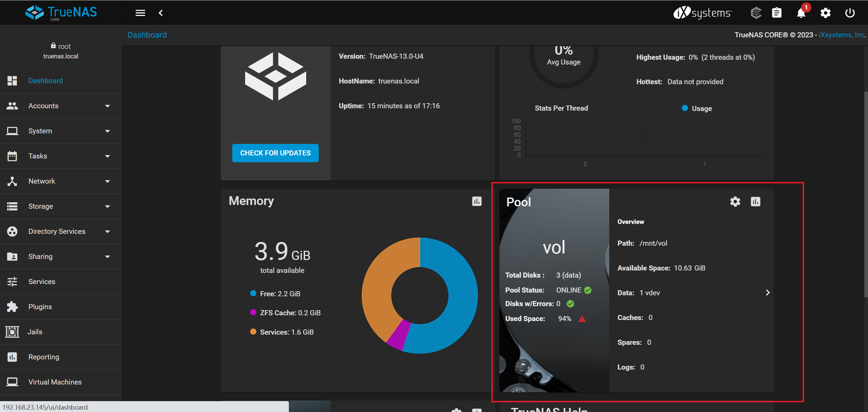868x412 pixels.
Task: Open Memory reports chart icon
Action: point(477,201)
